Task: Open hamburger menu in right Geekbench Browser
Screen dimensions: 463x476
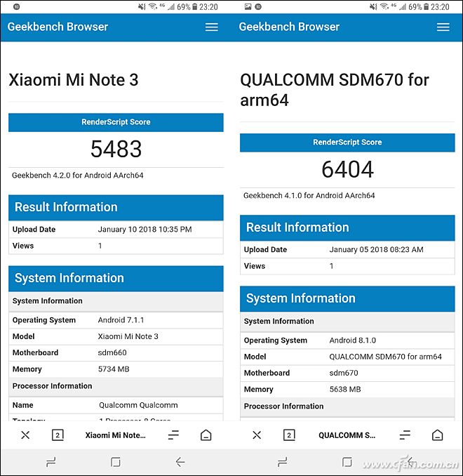Action: click(x=443, y=27)
